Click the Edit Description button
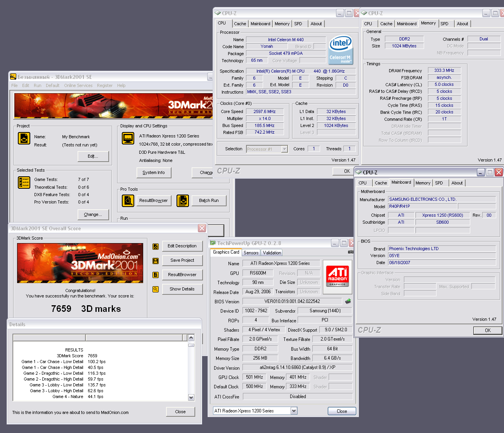 [182, 246]
